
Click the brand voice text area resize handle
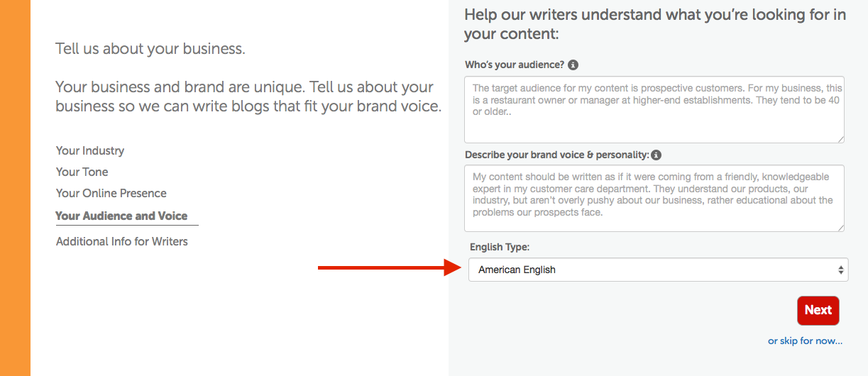point(840,227)
